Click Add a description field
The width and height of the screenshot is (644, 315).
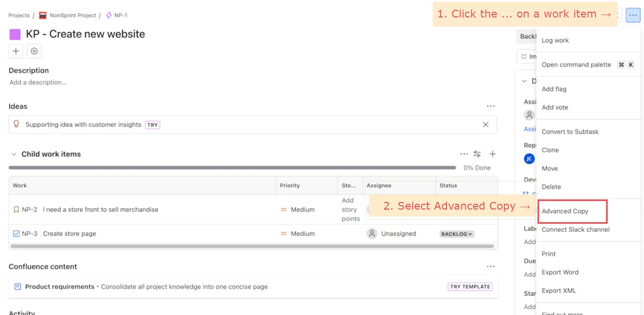pos(38,83)
